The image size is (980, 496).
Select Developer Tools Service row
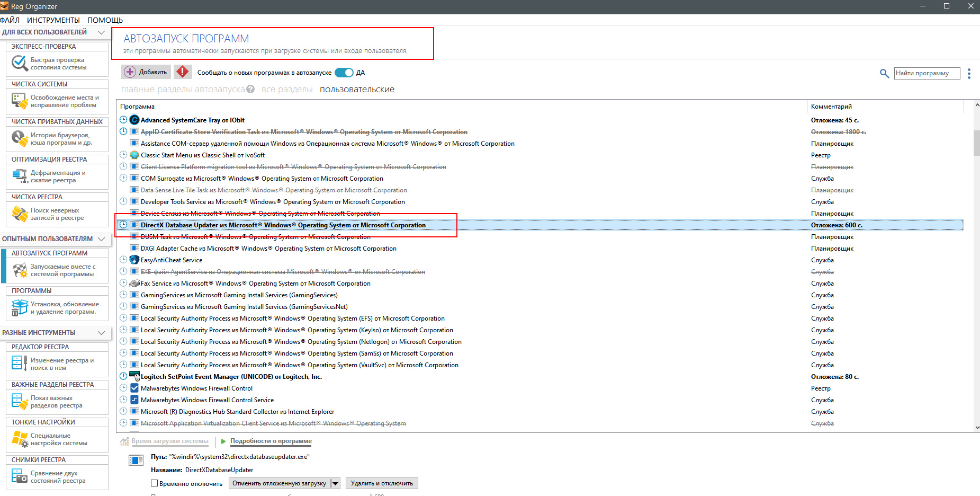pos(540,202)
